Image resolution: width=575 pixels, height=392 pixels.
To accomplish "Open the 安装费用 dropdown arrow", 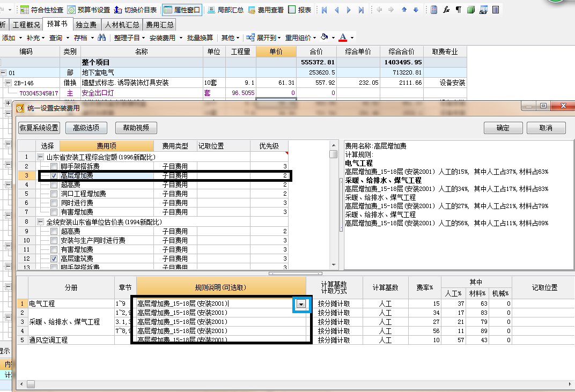I will coord(181,38).
